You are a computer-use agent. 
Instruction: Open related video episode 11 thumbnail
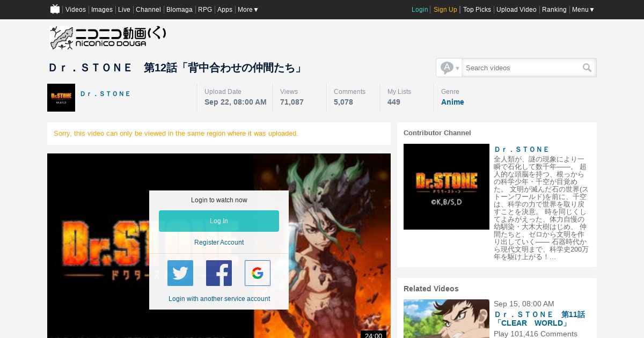[x=447, y=319]
